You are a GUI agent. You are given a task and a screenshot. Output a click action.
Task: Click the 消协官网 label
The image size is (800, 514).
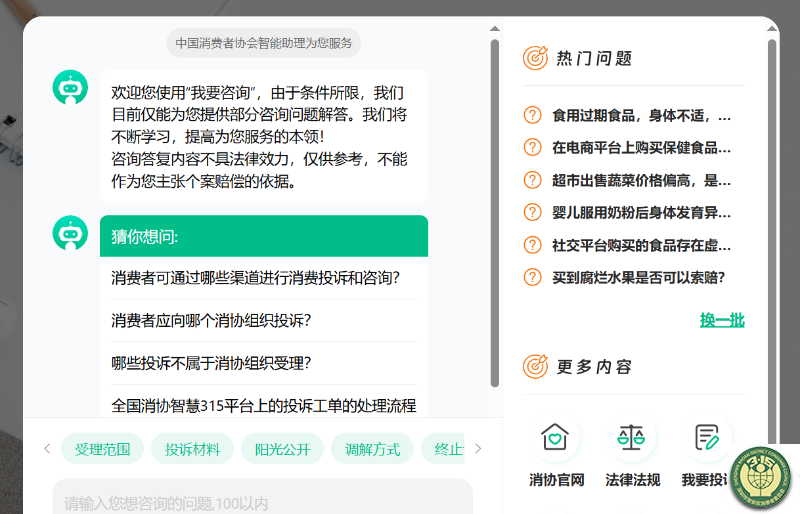tap(556, 480)
